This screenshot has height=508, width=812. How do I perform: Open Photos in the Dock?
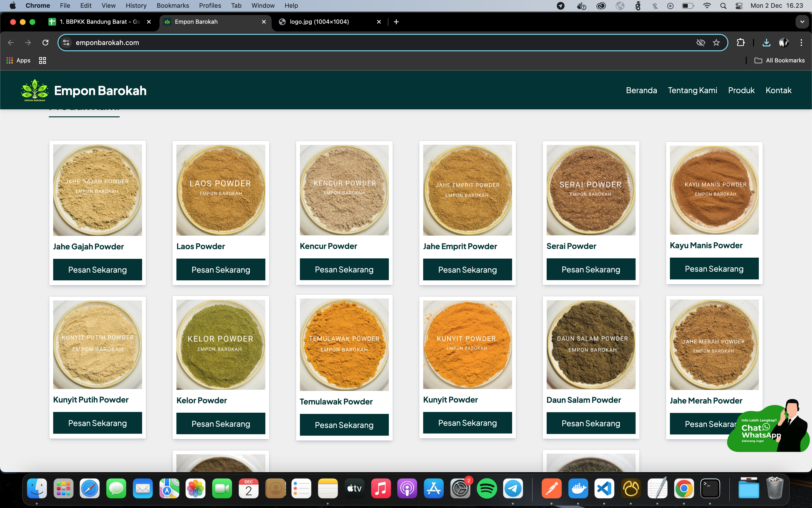(x=196, y=488)
